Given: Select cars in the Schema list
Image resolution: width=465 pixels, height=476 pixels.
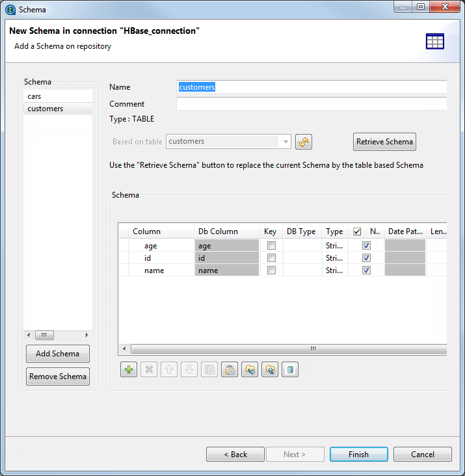Looking at the screenshot, I should point(58,96).
